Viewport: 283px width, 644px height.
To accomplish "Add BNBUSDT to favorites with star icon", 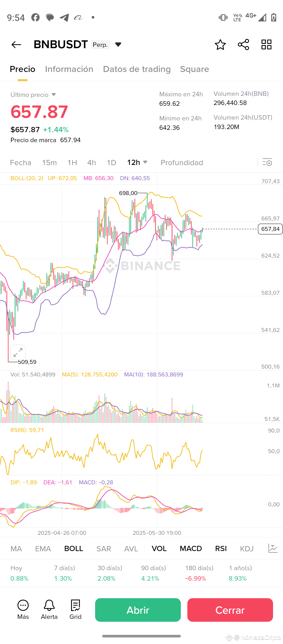I will [x=220, y=45].
